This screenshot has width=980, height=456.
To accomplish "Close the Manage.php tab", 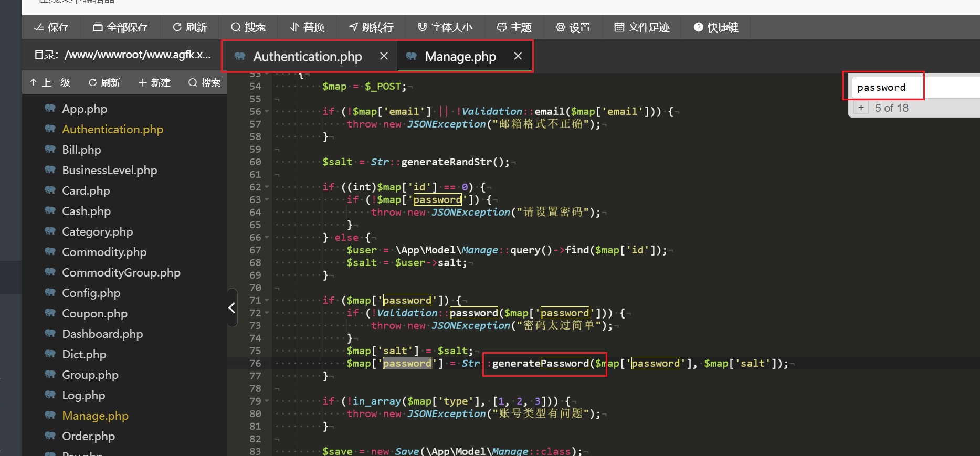I will point(518,56).
